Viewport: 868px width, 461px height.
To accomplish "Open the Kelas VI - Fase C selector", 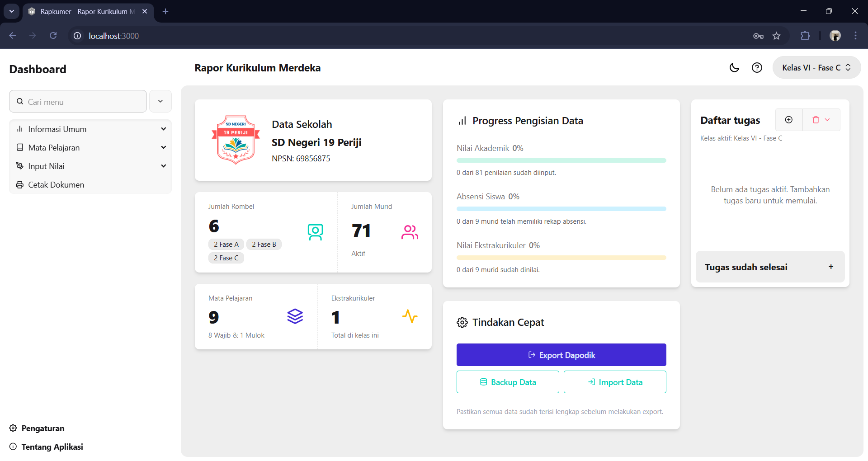I will [x=816, y=68].
